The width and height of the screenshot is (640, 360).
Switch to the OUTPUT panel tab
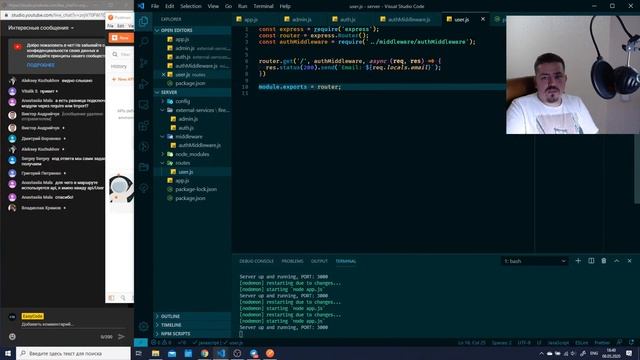(x=319, y=261)
